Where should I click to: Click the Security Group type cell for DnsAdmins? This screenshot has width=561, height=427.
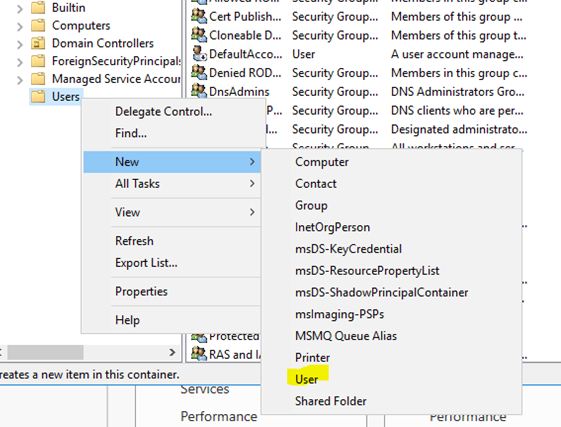(335, 92)
